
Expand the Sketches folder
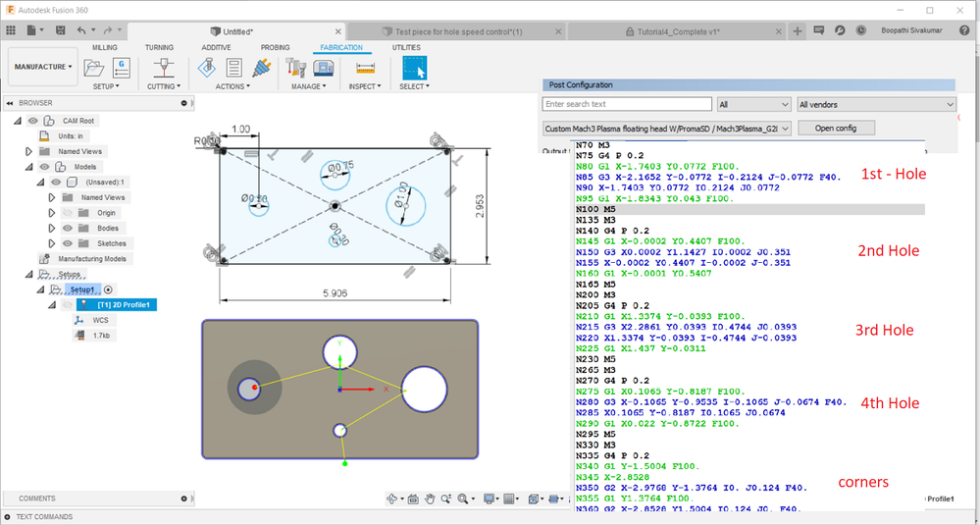pyautogui.click(x=52, y=243)
